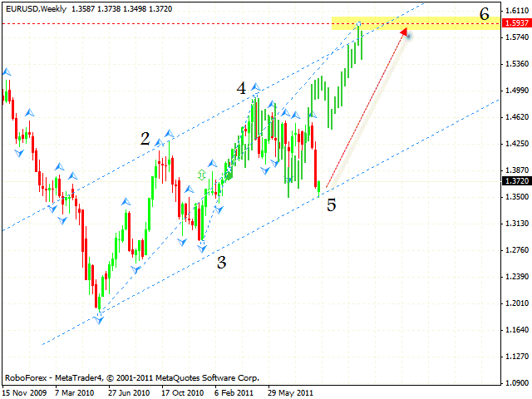Viewport: 532px width, 399px height.
Task: Select fractal arrow below the lowest candle
Action: pos(100,319)
